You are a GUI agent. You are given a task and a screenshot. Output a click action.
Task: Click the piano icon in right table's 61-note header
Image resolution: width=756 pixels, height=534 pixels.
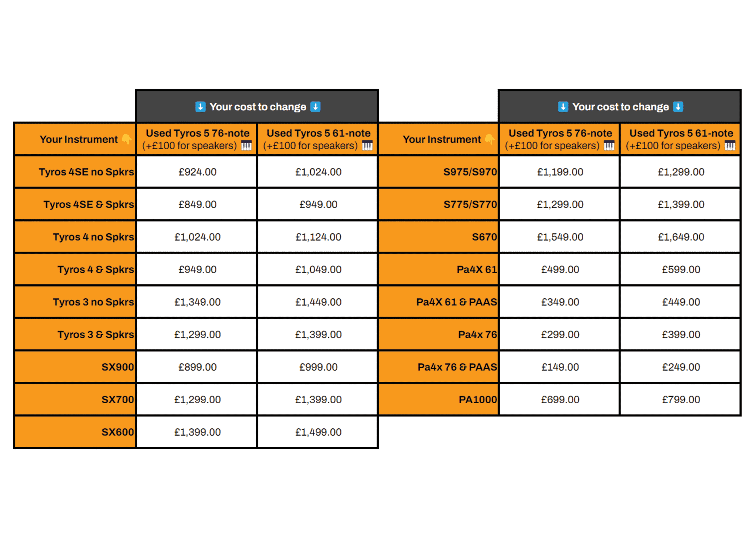click(730, 145)
